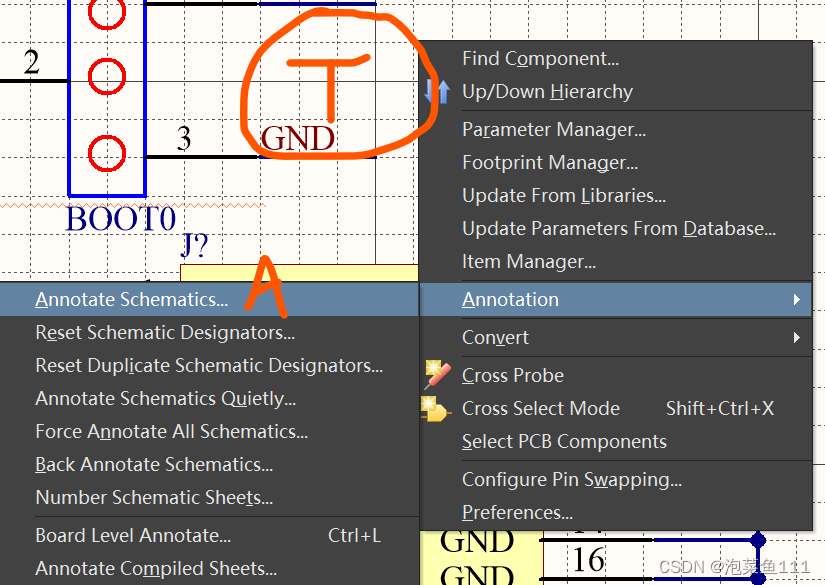825x585 pixels.
Task: Select Number Schematic Sheets
Action: (x=209, y=498)
